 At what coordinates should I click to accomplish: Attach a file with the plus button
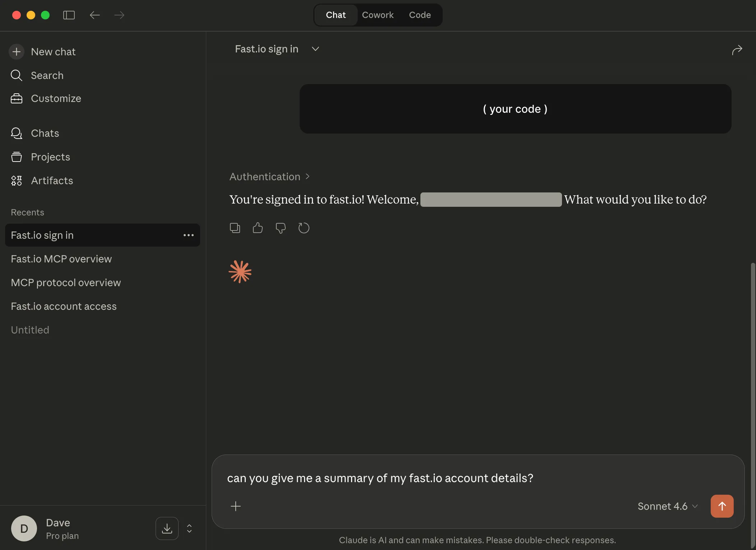(236, 506)
